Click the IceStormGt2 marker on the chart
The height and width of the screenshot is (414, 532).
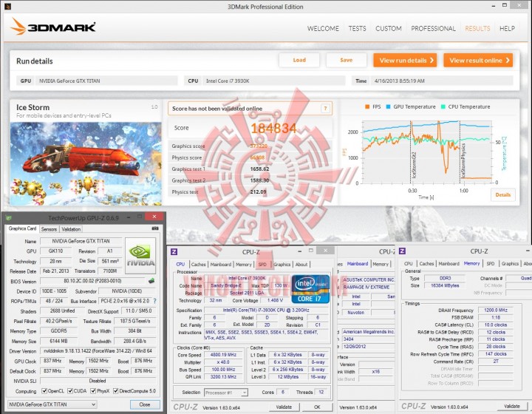(414, 166)
